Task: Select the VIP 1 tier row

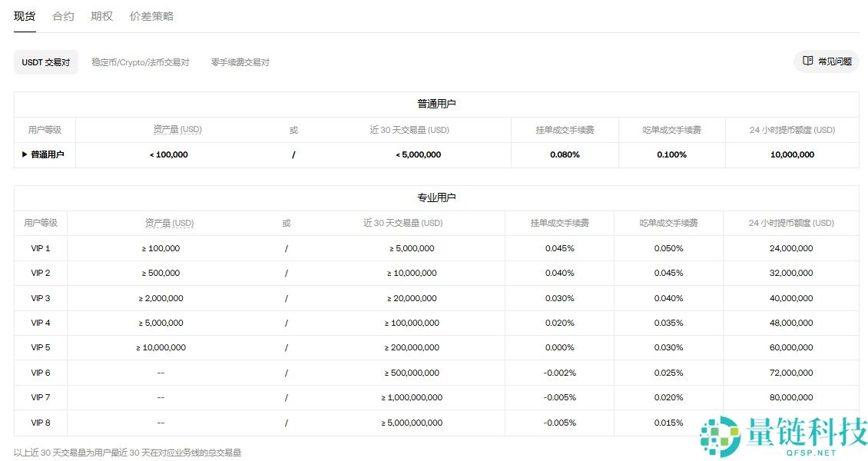Action: pyautogui.click(x=40, y=248)
